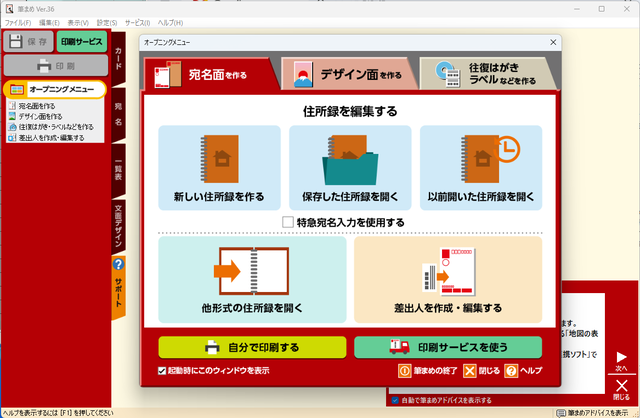Select the オープニングメニュー sidebar item
Image resolution: width=640 pixels, height=418 pixels.
55,89
